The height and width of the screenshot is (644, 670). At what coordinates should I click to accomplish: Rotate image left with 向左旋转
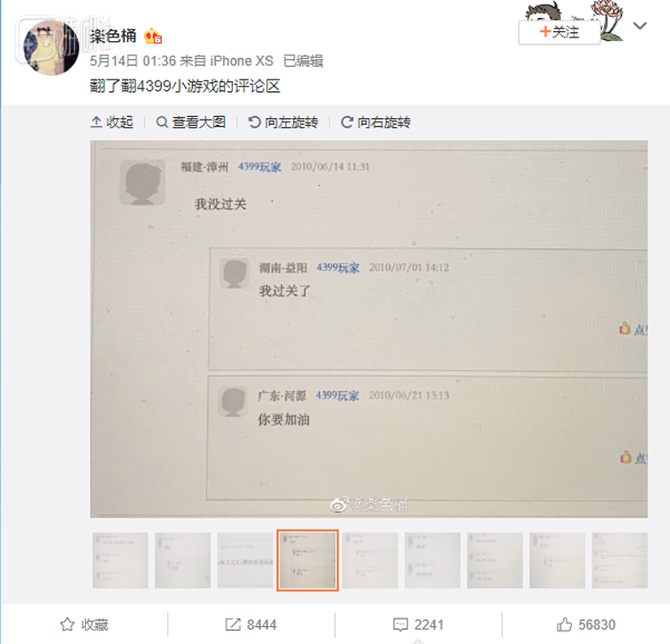point(283,122)
